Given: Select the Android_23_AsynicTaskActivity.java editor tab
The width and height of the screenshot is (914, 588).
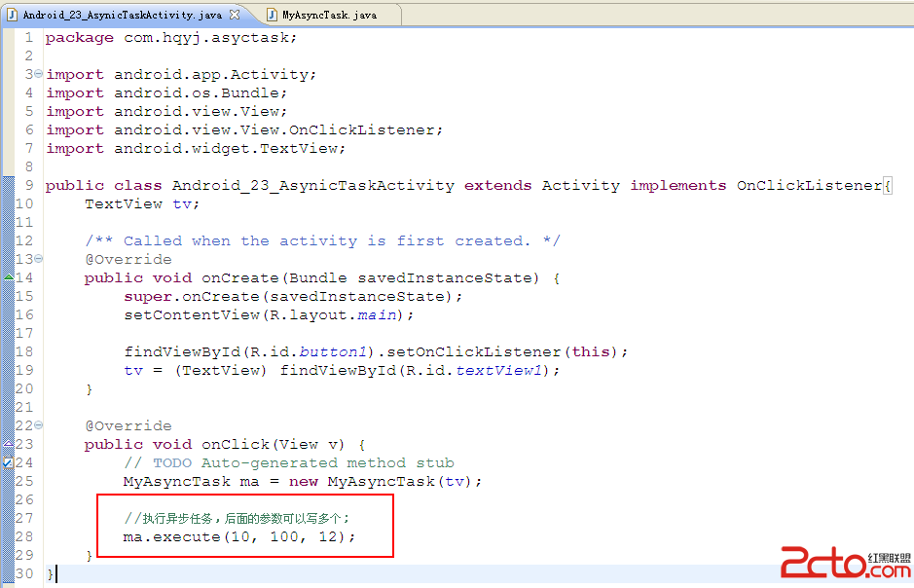Looking at the screenshot, I should [x=123, y=16].
